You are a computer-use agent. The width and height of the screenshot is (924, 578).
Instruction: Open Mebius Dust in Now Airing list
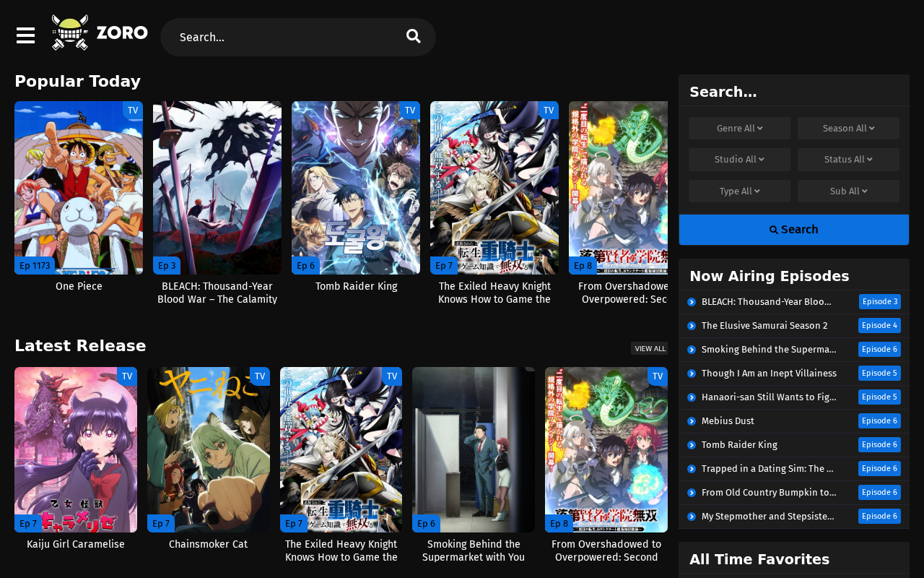(x=728, y=421)
